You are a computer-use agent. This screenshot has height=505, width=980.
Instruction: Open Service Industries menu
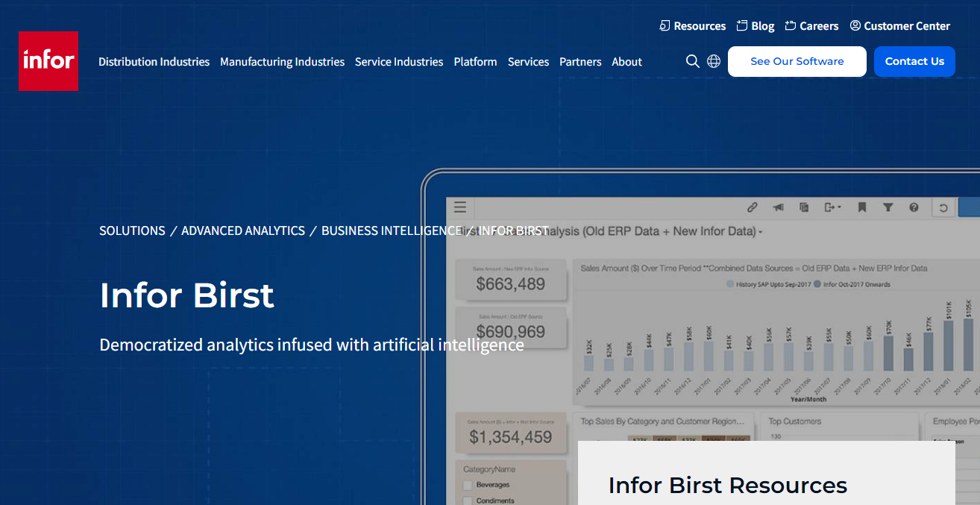tap(399, 62)
